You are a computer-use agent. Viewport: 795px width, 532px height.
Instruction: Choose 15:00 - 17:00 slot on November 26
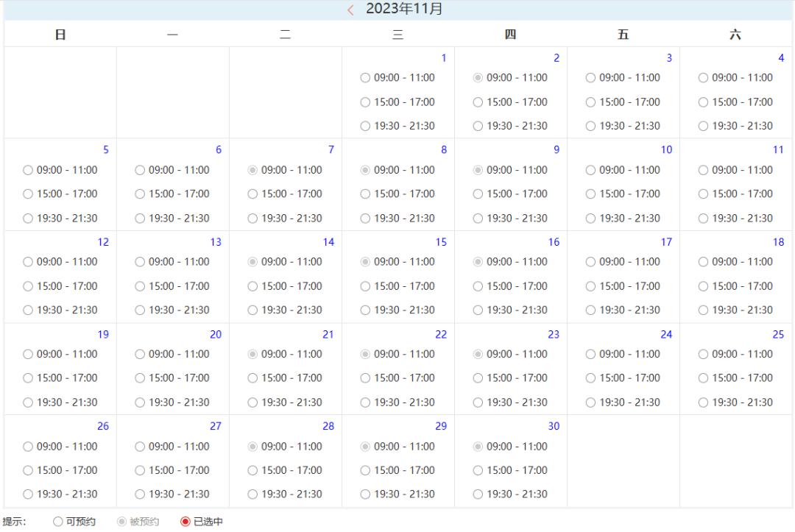28,470
